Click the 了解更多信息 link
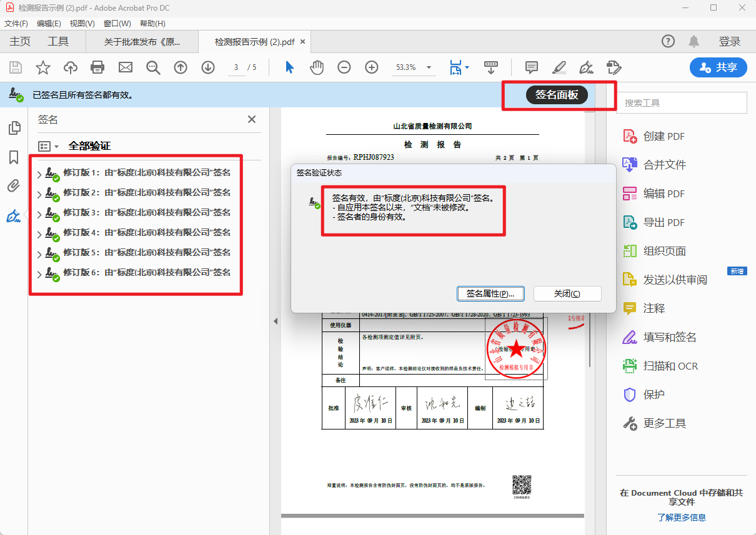The height and width of the screenshot is (535, 756). [x=681, y=518]
